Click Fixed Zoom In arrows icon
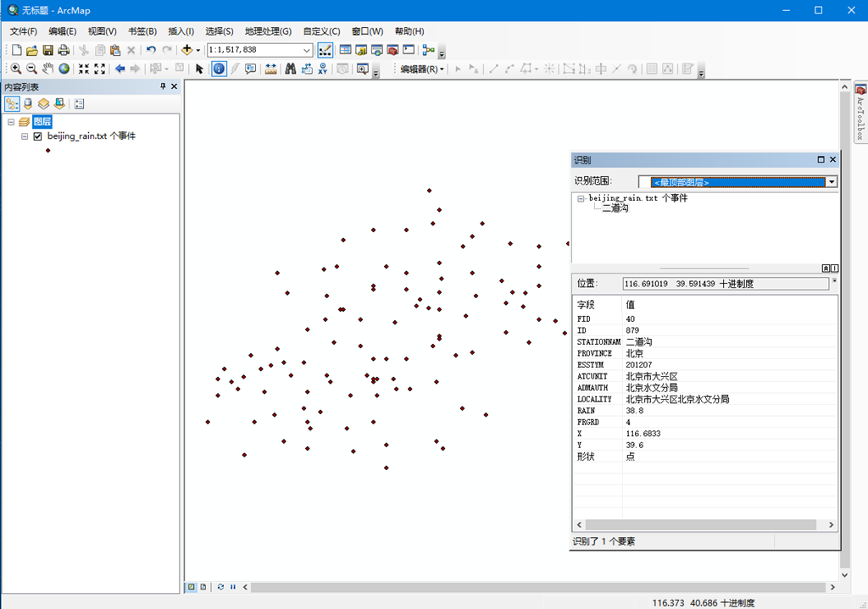 coord(84,69)
